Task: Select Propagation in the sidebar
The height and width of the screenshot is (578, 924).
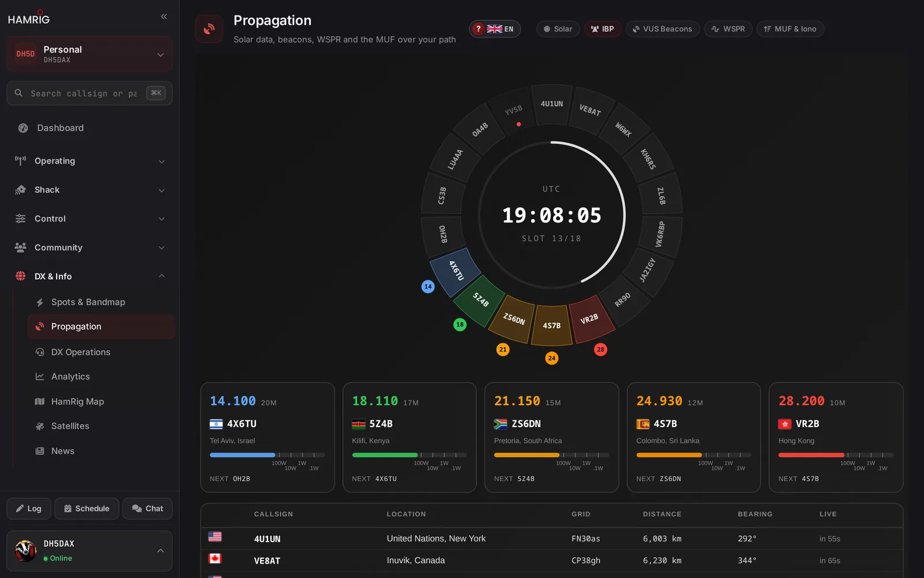Action: pyautogui.click(x=101, y=327)
